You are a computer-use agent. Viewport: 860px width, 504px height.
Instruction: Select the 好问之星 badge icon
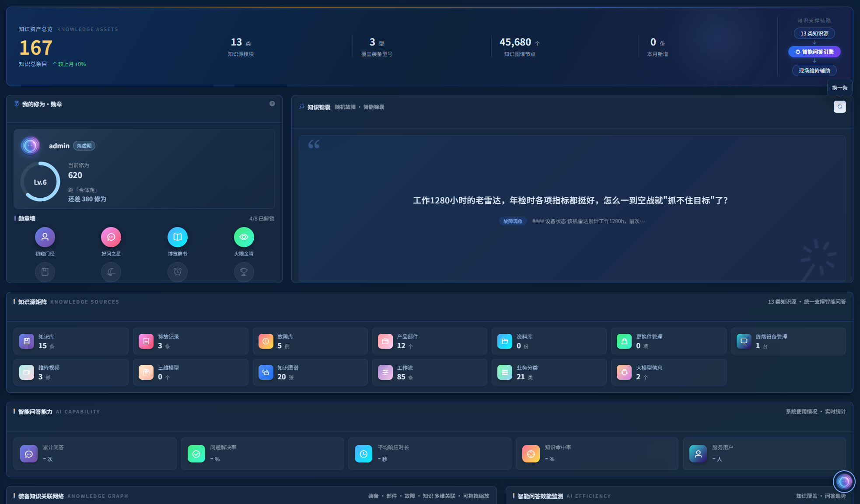click(111, 237)
